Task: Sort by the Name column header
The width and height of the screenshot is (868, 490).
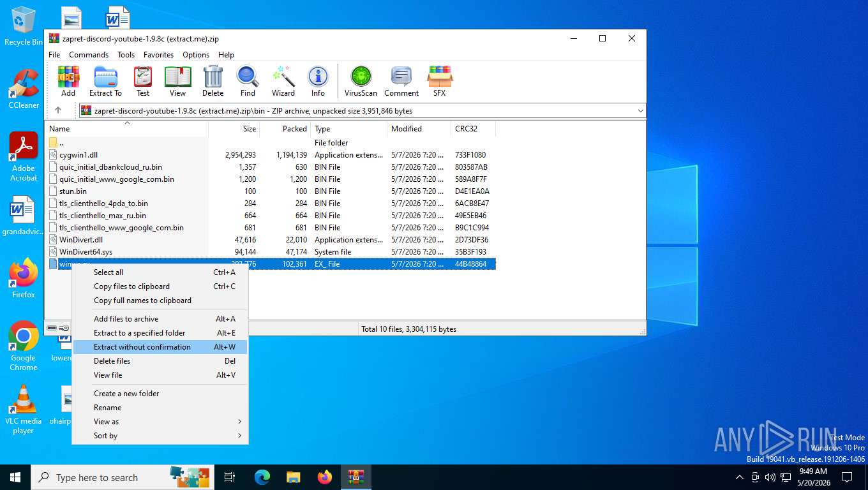Action: click(x=127, y=129)
